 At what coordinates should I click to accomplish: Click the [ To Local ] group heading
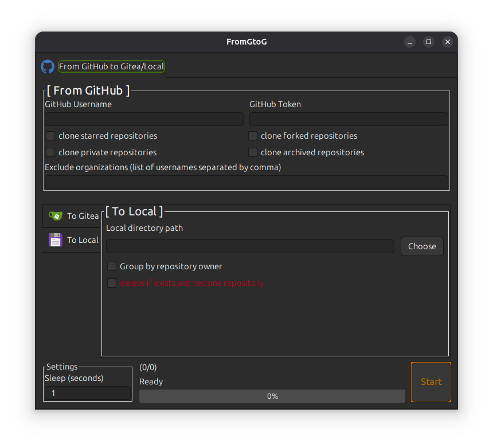pyautogui.click(x=134, y=211)
